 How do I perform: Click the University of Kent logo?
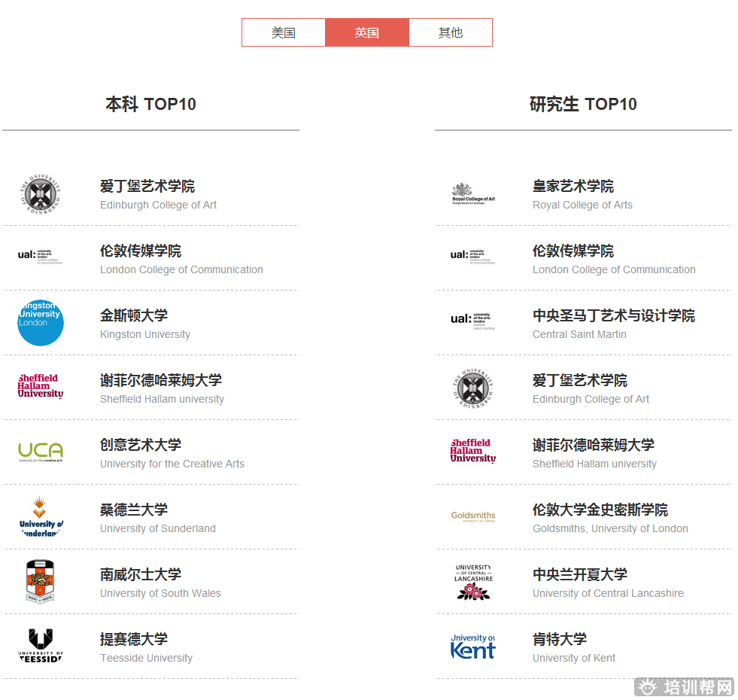pos(473,647)
